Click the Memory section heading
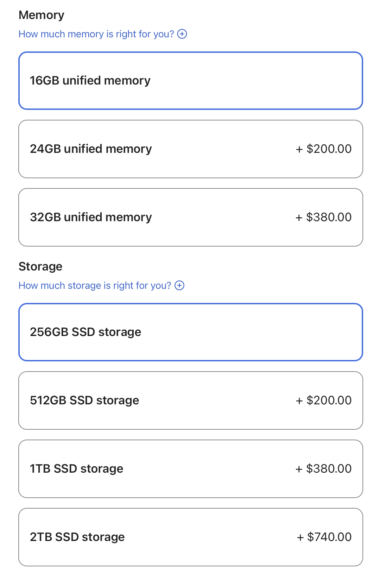 point(41,15)
